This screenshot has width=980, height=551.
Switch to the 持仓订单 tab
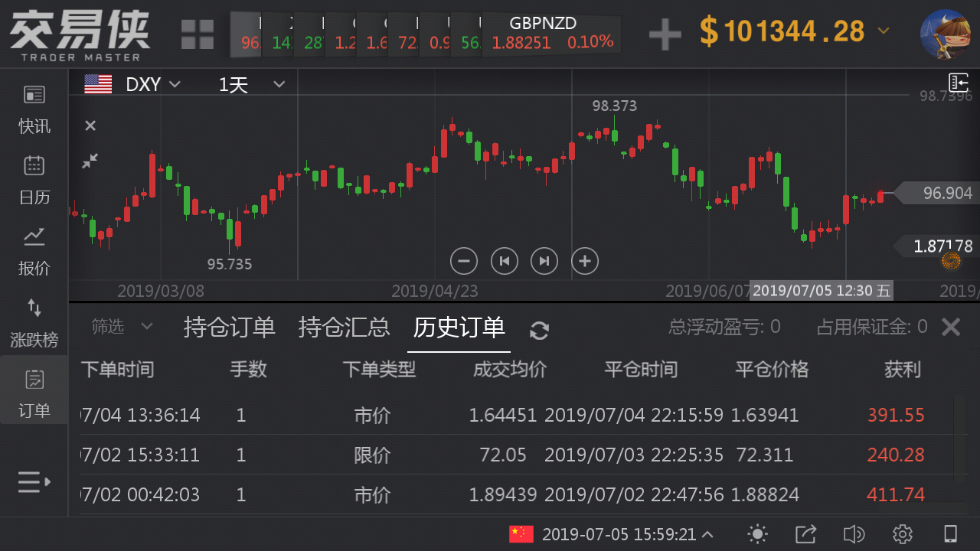(x=229, y=327)
